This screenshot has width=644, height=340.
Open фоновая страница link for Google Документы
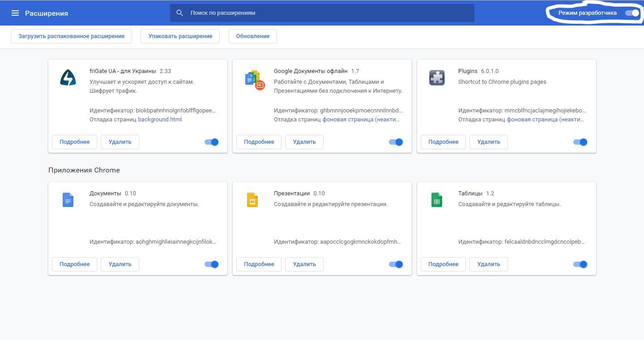(361, 120)
